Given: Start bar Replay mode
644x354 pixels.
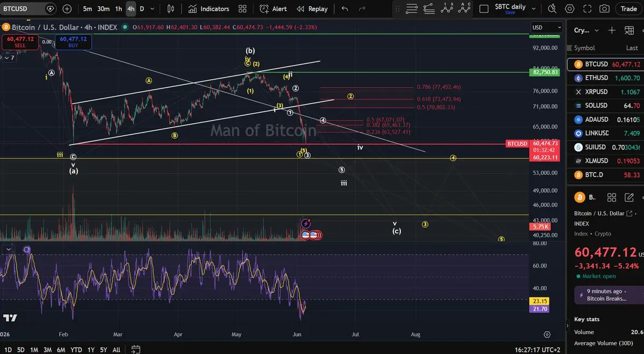Looking at the screenshot, I should pyautogui.click(x=312, y=9).
